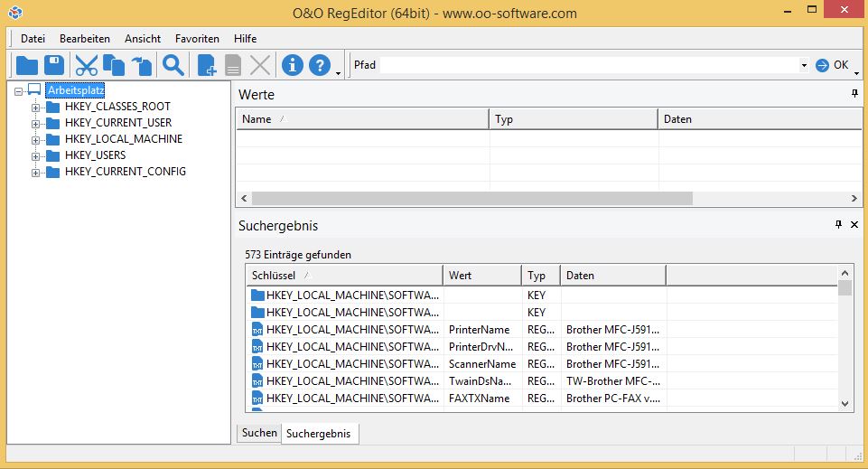Click the blue info icon
This screenshot has width=868, height=469.
click(x=293, y=65)
